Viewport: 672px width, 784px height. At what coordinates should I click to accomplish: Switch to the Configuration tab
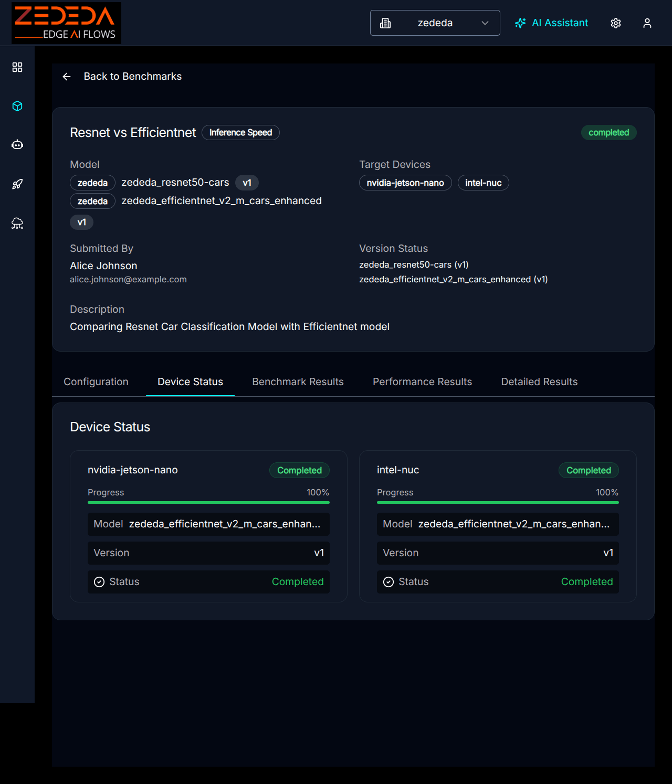click(x=96, y=382)
